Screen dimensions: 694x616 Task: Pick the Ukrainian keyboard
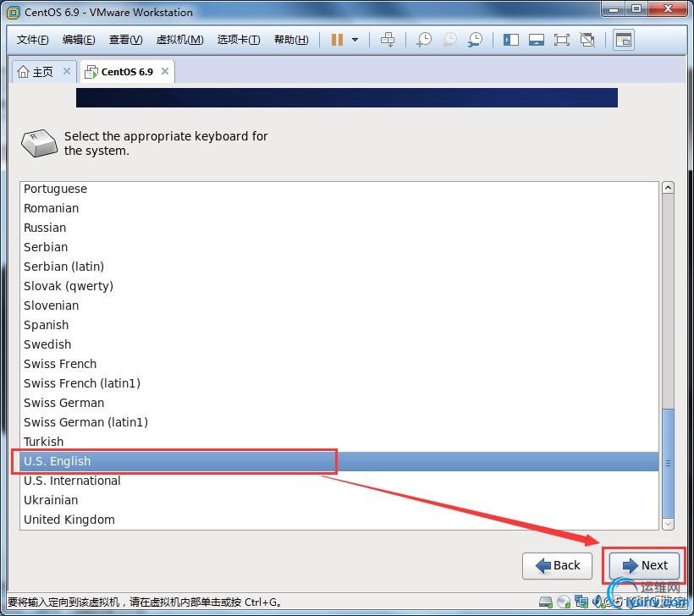[339, 501]
